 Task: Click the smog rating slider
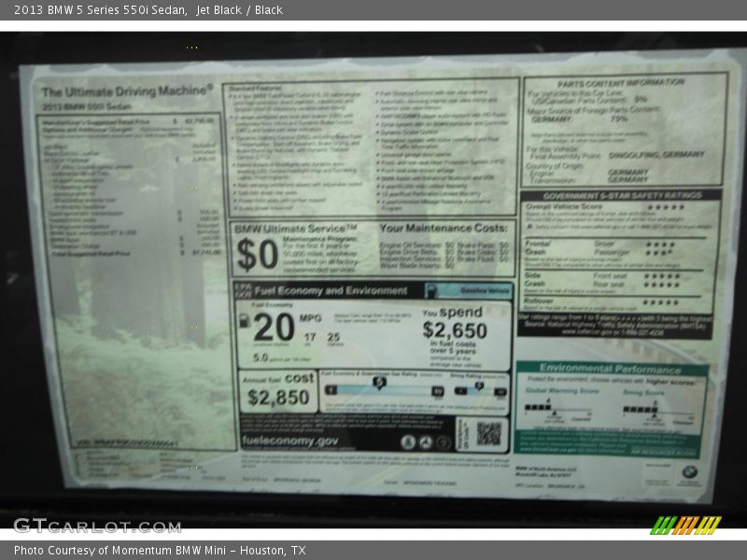point(480,391)
